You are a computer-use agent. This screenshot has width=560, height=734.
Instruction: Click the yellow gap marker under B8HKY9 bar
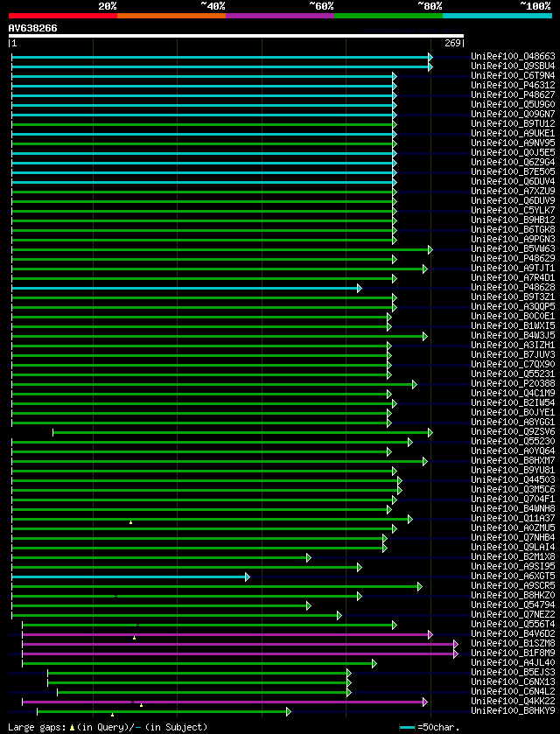pos(112,715)
